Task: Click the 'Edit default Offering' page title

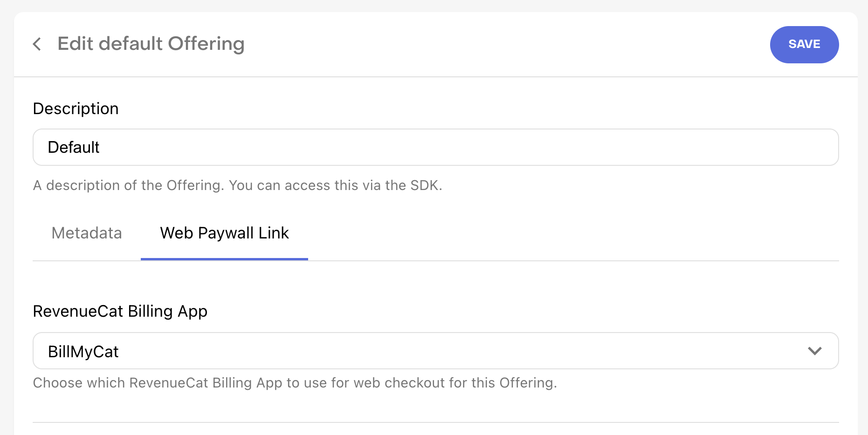Action: (151, 44)
